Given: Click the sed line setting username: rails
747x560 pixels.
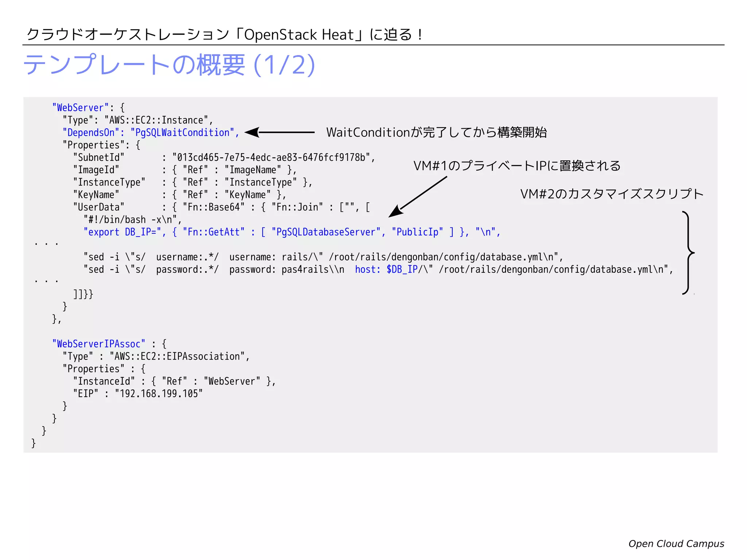Looking at the screenshot, I should (323, 257).
